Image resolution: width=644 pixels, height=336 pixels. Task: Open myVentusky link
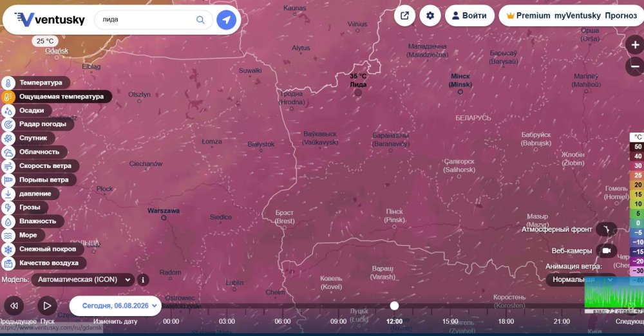tap(578, 15)
